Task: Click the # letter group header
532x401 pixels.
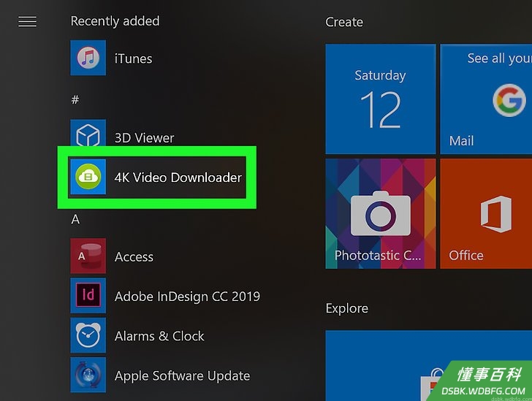Action: (75, 99)
